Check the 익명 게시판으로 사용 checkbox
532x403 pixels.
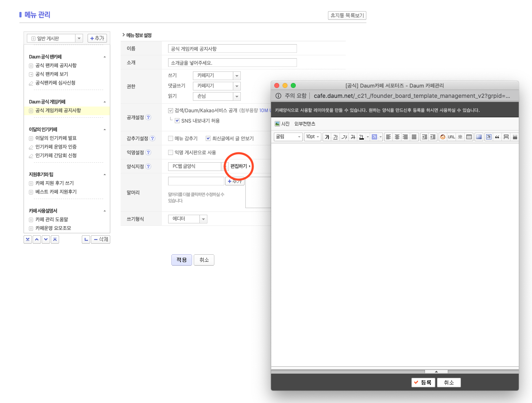tap(171, 153)
